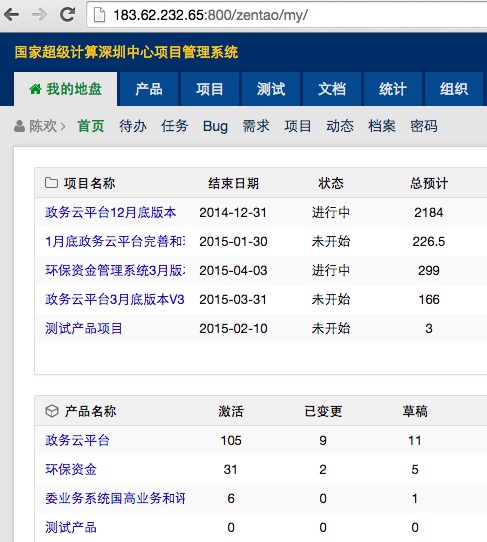Screen dimensions: 487x542
Task: Open the 环保资金 product link
Action: (x=71, y=469)
